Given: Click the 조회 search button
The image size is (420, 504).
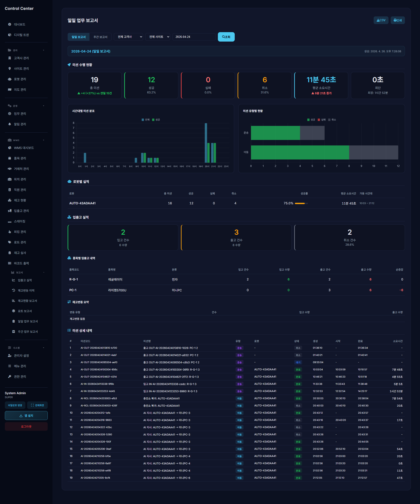Looking at the screenshot, I should 226,37.
